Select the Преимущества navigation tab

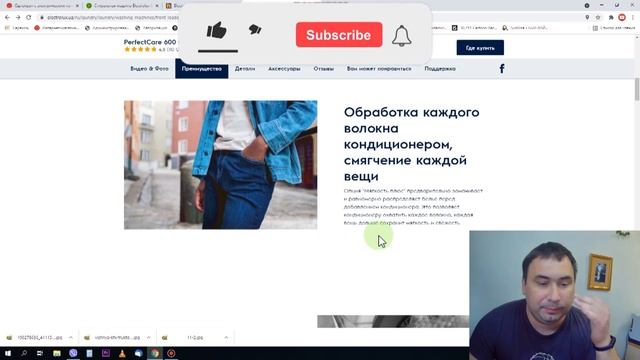202,69
